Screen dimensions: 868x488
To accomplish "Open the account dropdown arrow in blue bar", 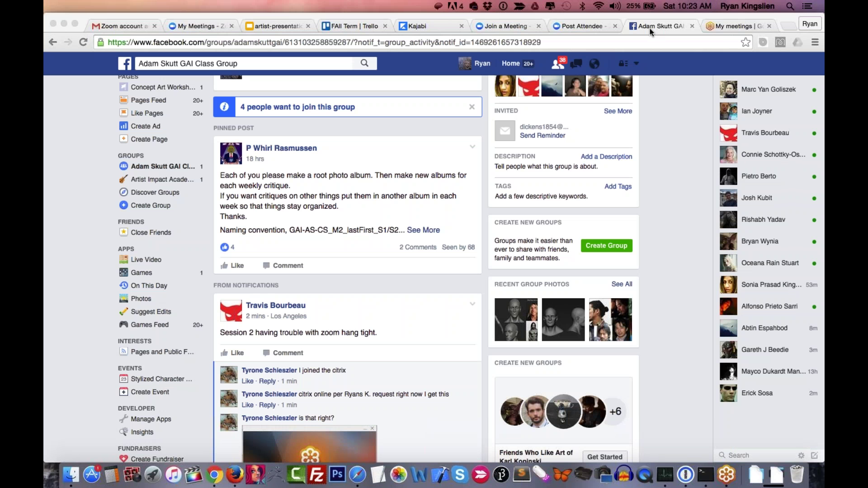I will [636, 64].
